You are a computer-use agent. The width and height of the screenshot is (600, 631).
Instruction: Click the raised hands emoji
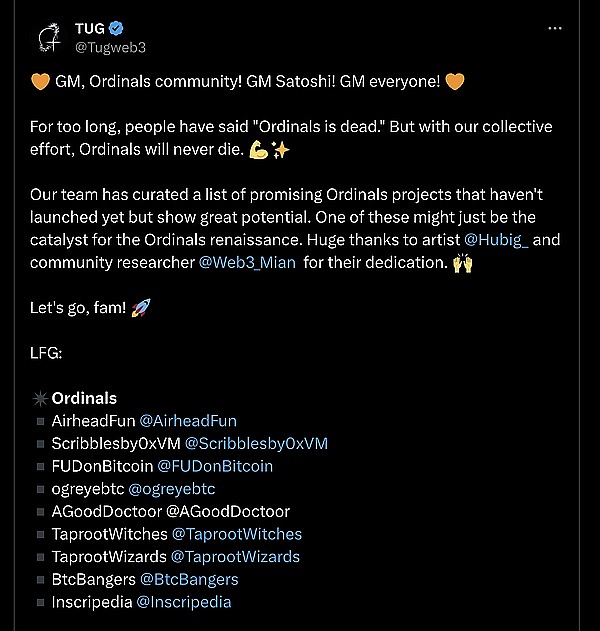pos(463,262)
